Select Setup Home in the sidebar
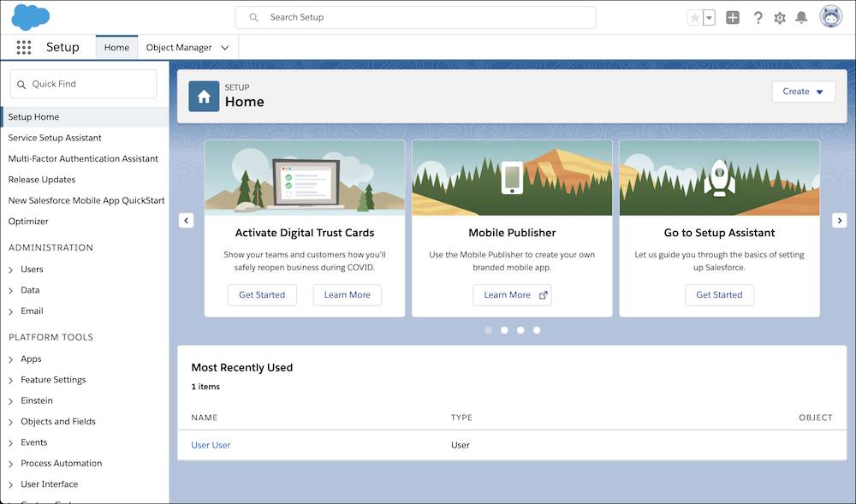The width and height of the screenshot is (856, 504). (x=85, y=116)
